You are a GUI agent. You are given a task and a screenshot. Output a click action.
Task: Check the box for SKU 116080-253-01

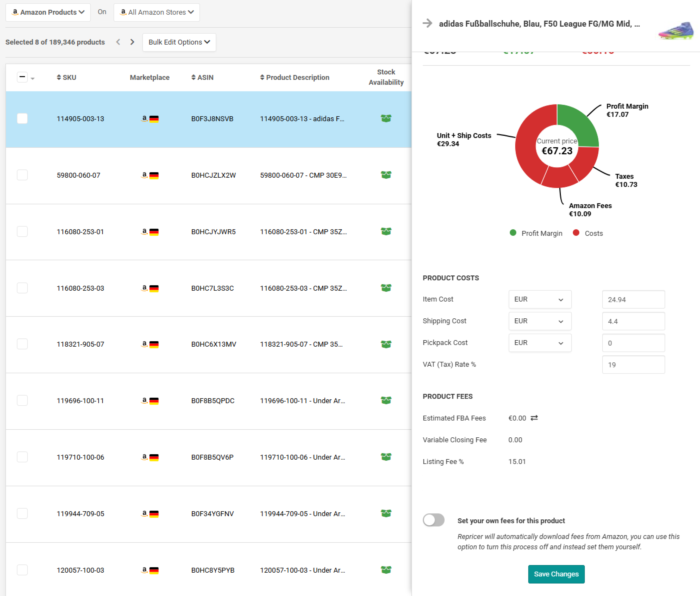tap(22, 231)
